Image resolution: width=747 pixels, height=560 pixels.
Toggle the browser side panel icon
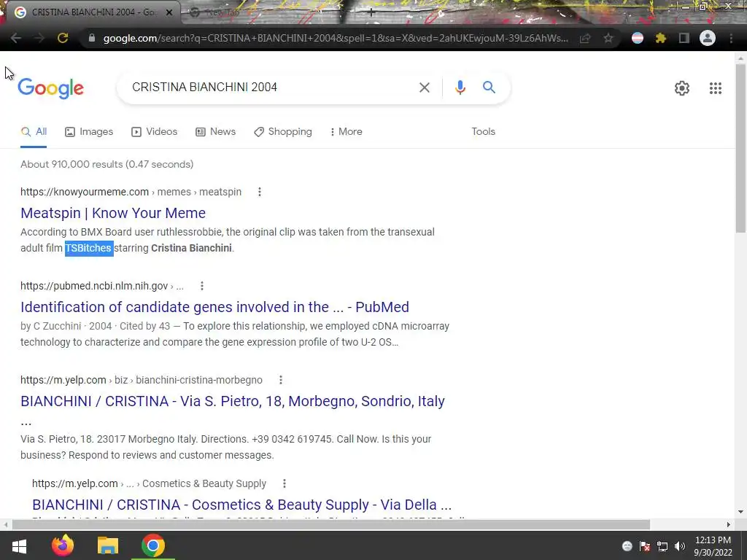pos(684,38)
